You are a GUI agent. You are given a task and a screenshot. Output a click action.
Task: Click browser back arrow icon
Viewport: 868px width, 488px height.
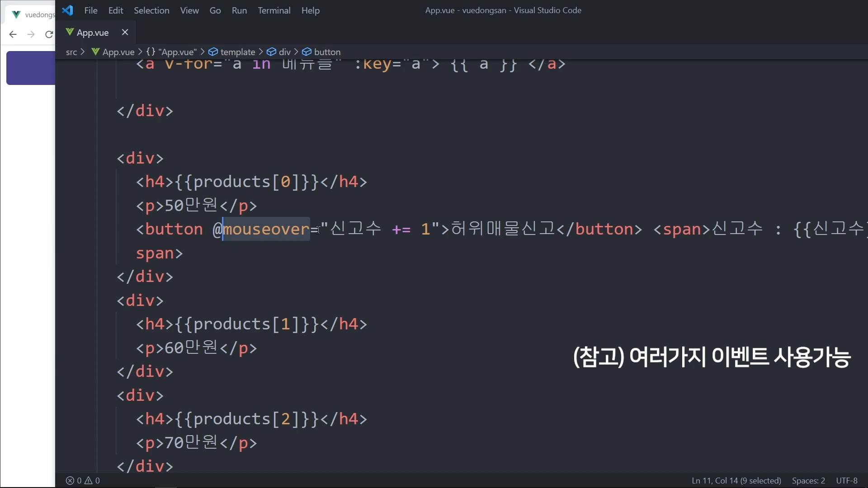13,34
